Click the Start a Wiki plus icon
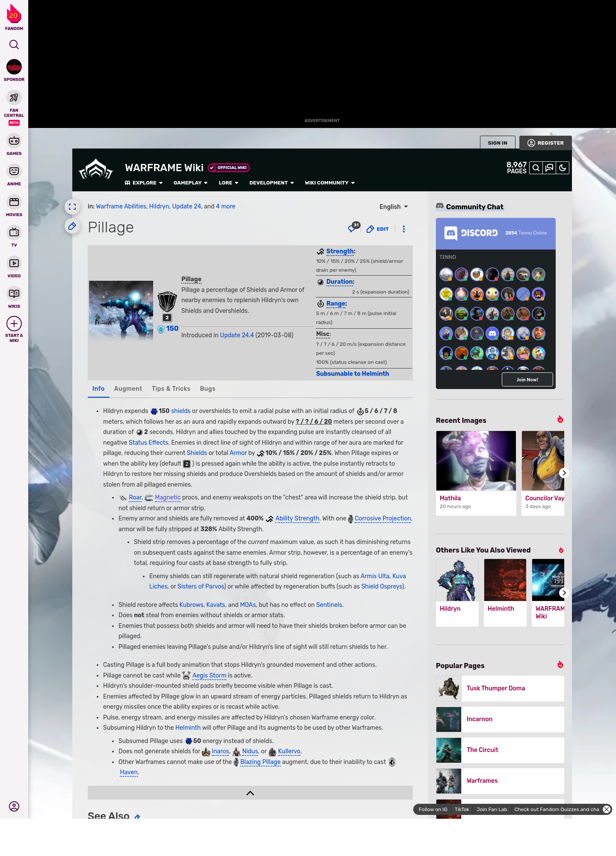Screen dimensions: 616x856 (x=14, y=324)
